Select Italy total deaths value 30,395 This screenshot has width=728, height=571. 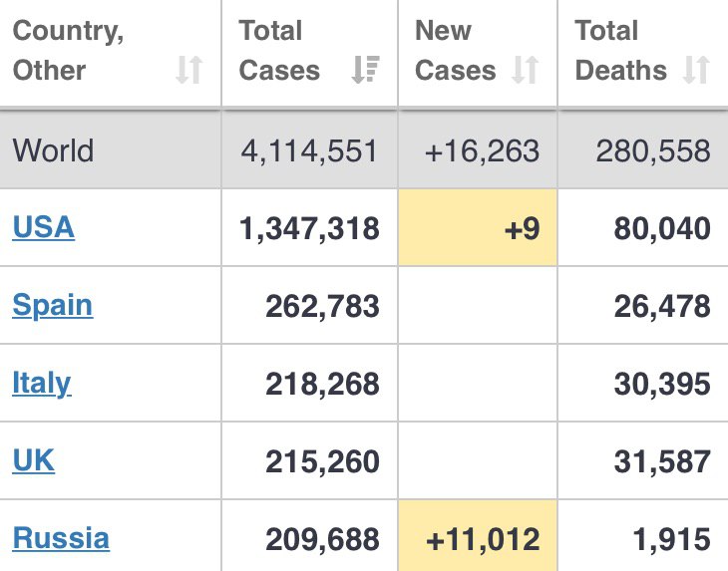(x=662, y=385)
